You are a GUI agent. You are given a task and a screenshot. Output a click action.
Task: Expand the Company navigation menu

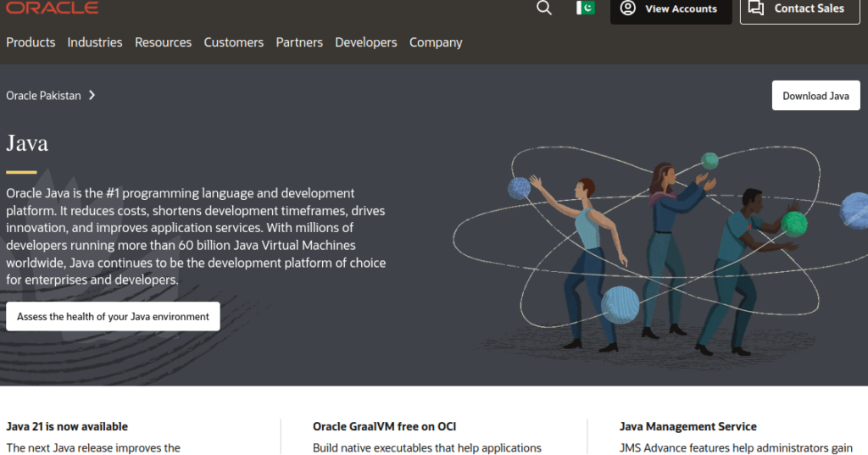(x=436, y=42)
